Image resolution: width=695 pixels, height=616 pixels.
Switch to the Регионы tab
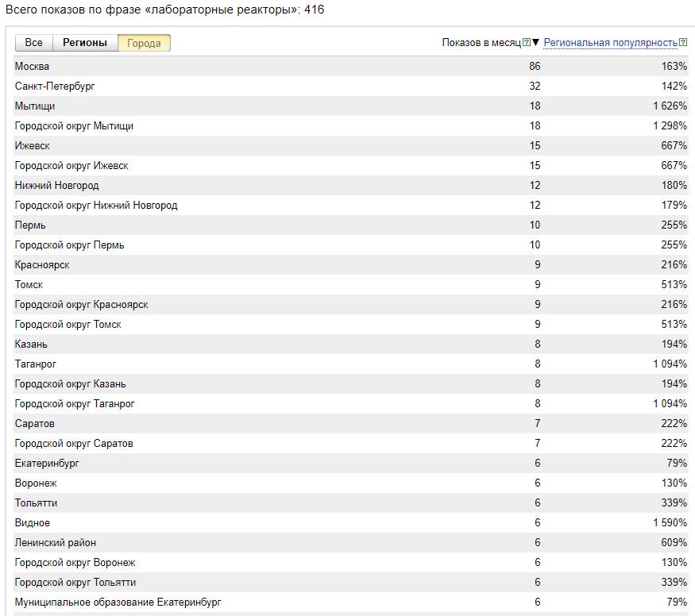tap(85, 43)
